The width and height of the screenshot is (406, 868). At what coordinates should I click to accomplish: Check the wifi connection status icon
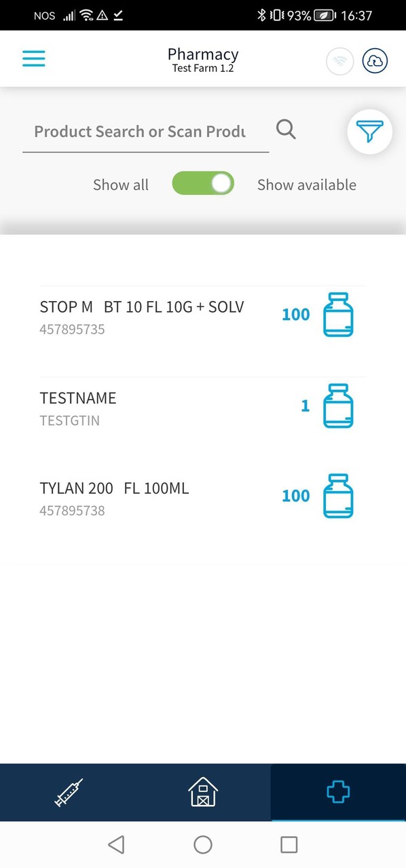[339, 60]
